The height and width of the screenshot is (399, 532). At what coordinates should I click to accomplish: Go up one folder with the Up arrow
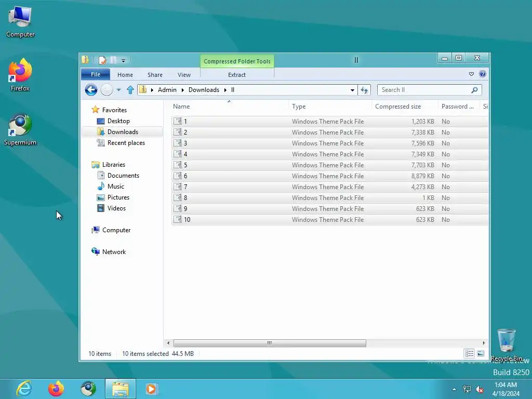click(130, 90)
